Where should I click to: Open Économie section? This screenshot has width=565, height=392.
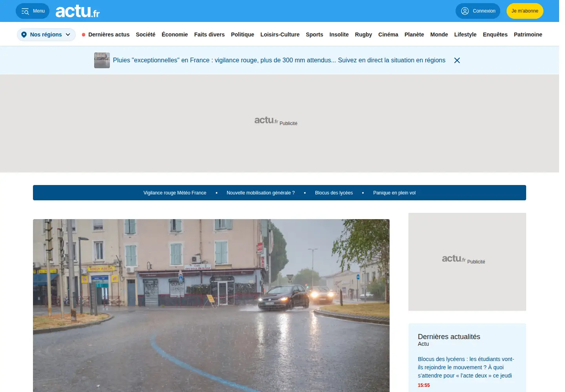(x=175, y=34)
